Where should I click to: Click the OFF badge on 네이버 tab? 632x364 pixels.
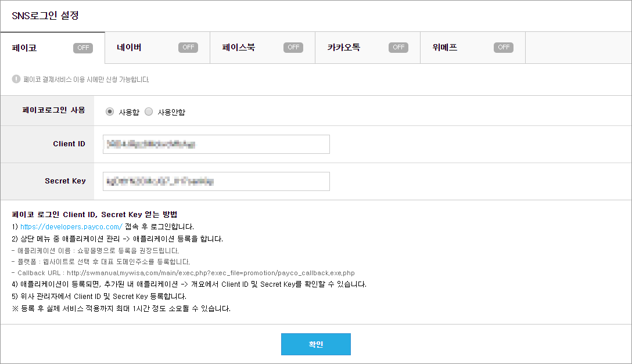click(188, 48)
